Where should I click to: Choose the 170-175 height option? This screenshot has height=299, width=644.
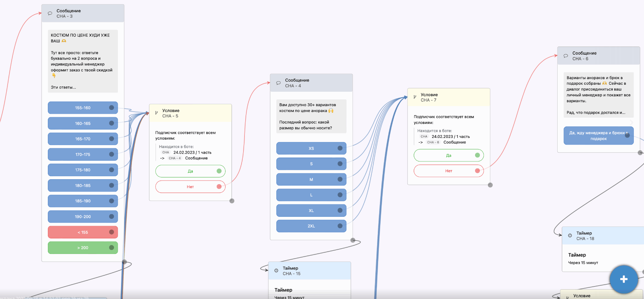point(83,154)
